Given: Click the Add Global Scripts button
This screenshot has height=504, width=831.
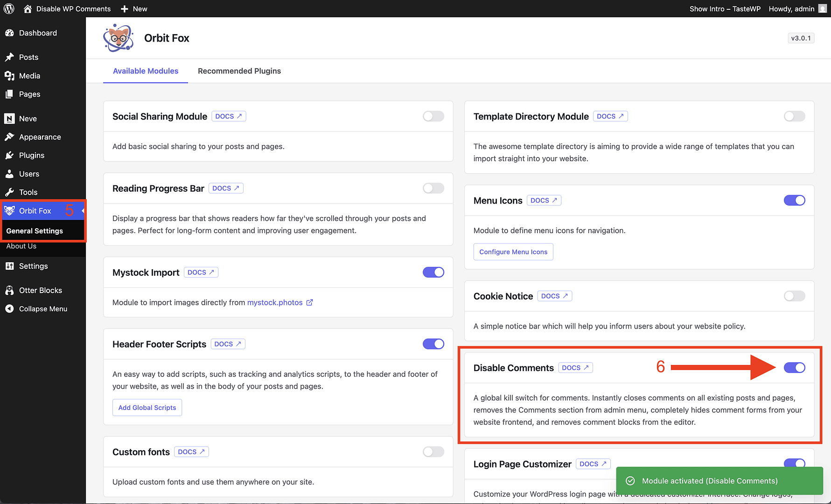Looking at the screenshot, I should coord(147,407).
